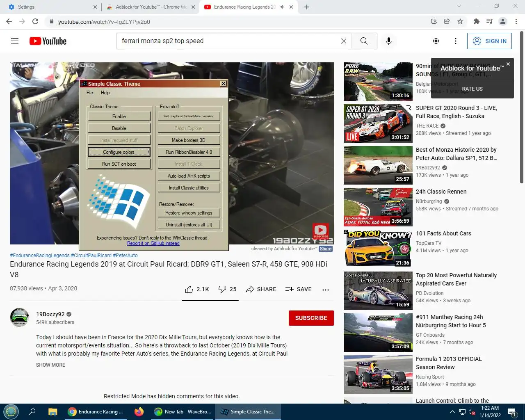This screenshot has width=525, height=420.
Task: Open more actions ellipsis under video
Action: tap(326, 290)
